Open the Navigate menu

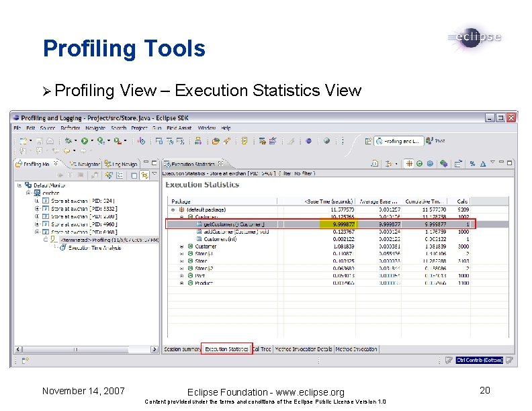pyautogui.click(x=95, y=128)
